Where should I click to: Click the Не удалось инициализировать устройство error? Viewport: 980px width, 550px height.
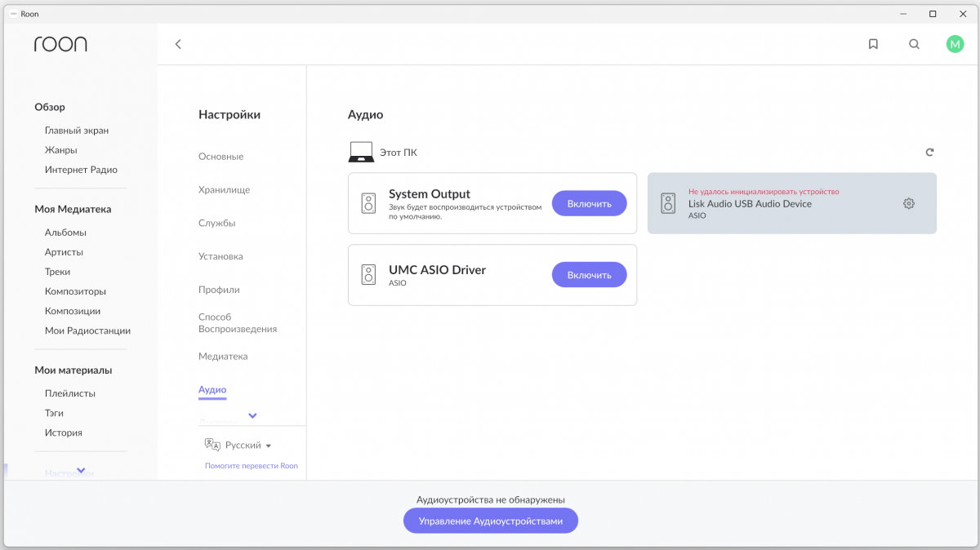[x=764, y=192]
